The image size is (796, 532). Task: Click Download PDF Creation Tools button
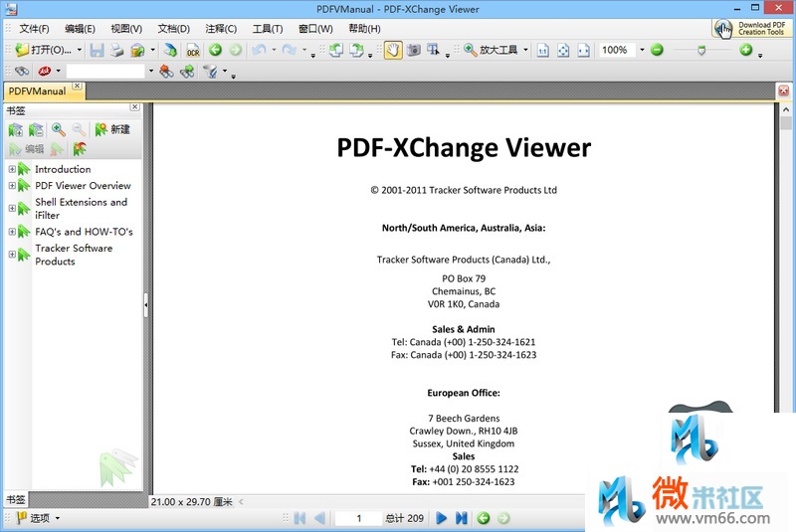pos(750,29)
